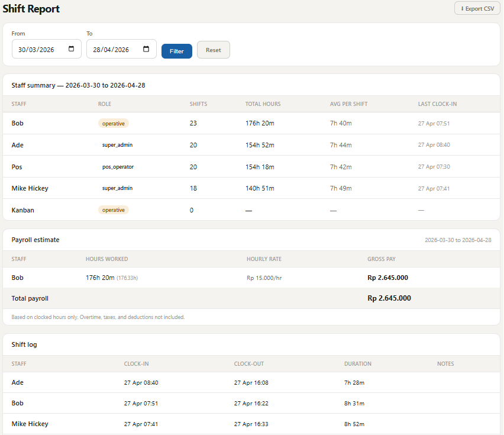This screenshot has height=435, width=504.
Task: Click Bob's hourly rate Rp 15.000/hr
Action: [264, 278]
